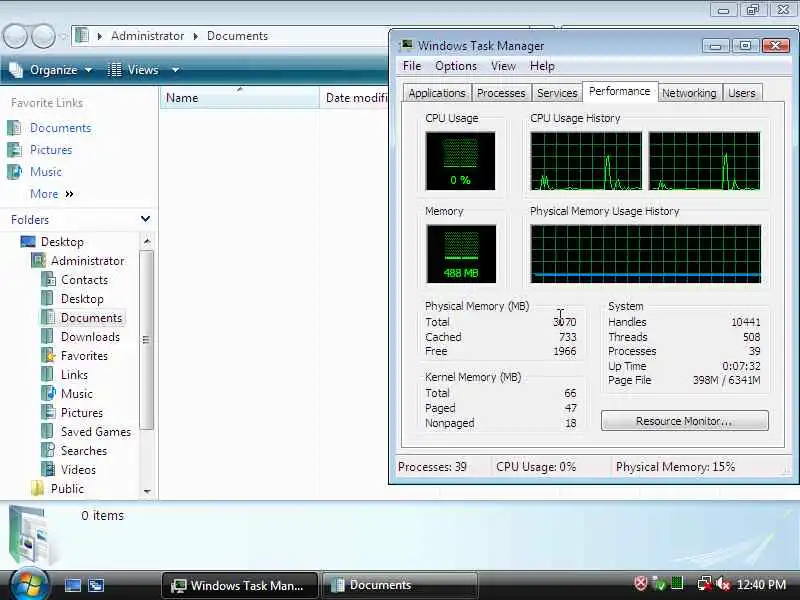Switch to the Processes tab
The height and width of the screenshot is (600, 800).
(x=501, y=93)
